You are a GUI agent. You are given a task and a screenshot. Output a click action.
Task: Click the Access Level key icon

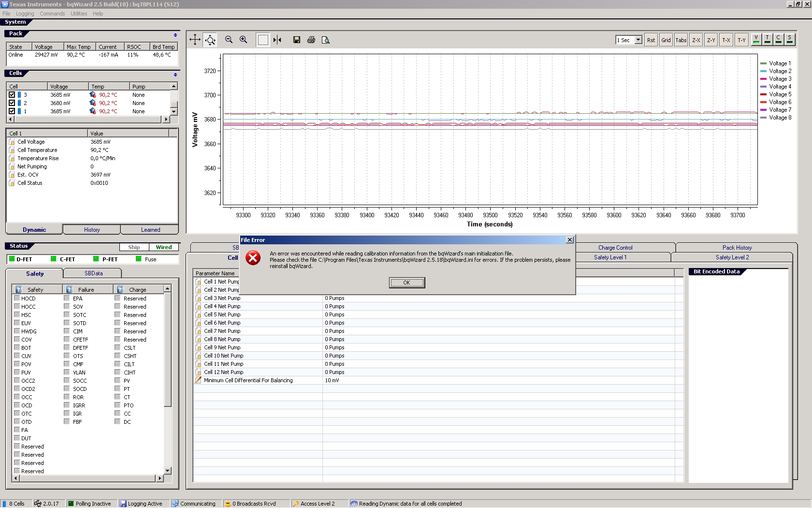(296, 504)
